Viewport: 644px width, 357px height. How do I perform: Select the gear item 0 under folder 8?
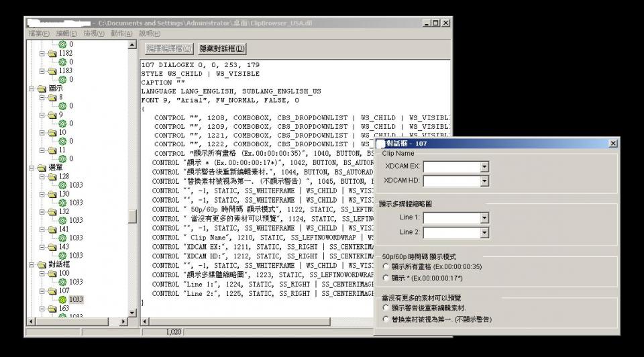[x=62, y=106]
